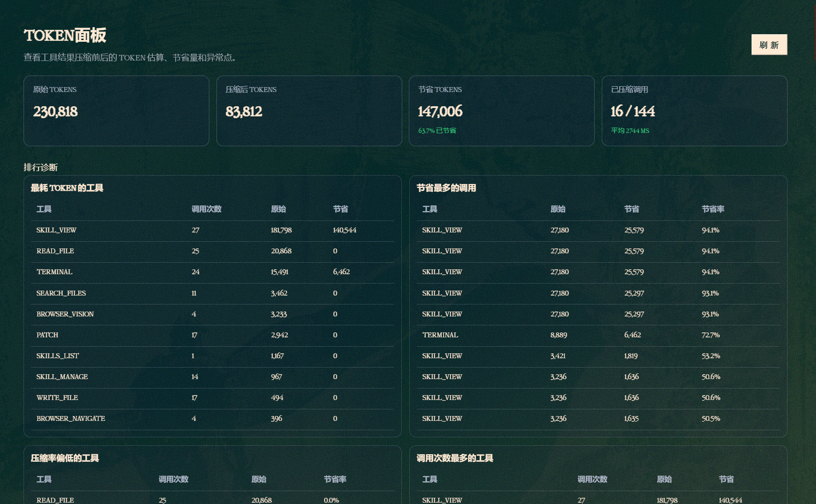Viewport: 816px width, 504px height.
Task: Click the 1,819 savings value
Action: point(631,356)
